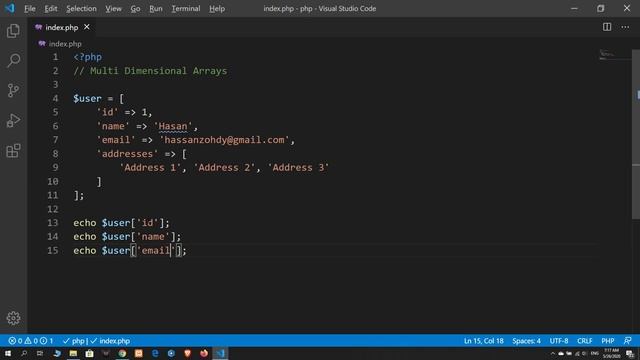Open File Explorer from the taskbar
The image size is (640, 360).
[73, 353]
